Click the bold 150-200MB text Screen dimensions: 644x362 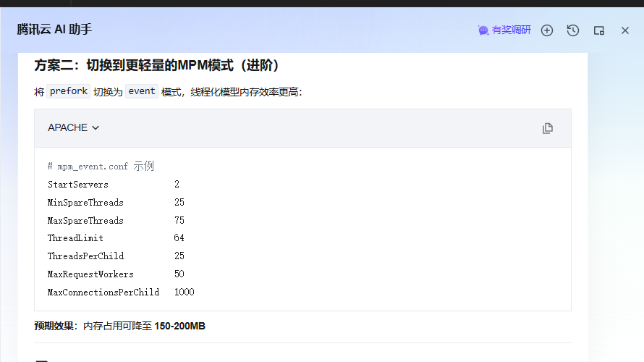point(179,327)
